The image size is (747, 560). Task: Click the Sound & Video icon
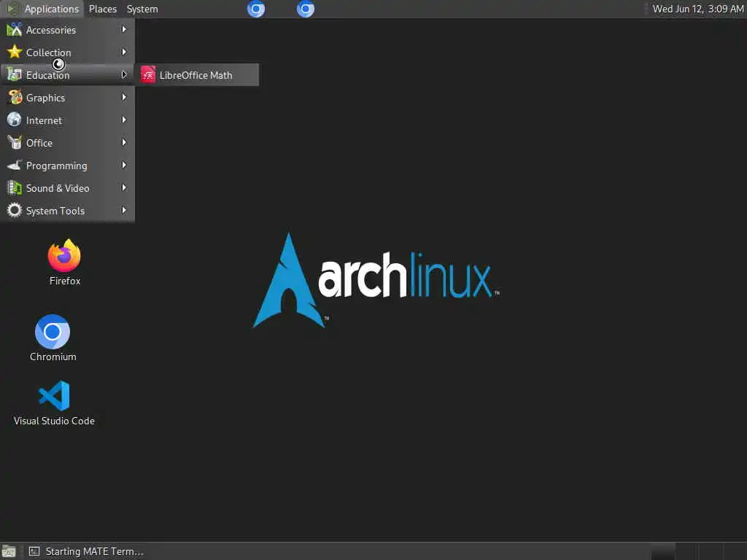click(x=15, y=187)
